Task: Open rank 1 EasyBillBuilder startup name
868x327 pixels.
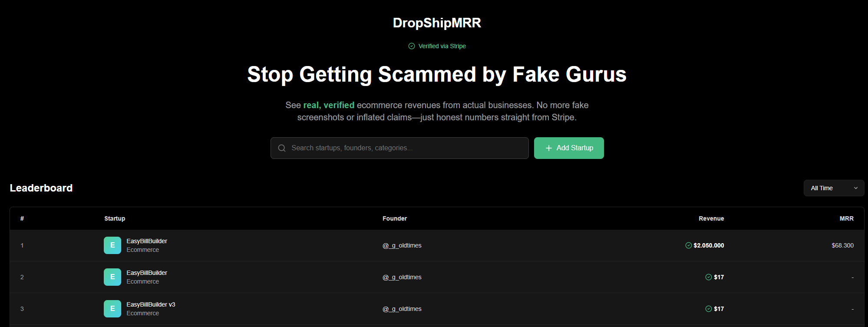Action: pyautogui.click(x=147, y=241)
